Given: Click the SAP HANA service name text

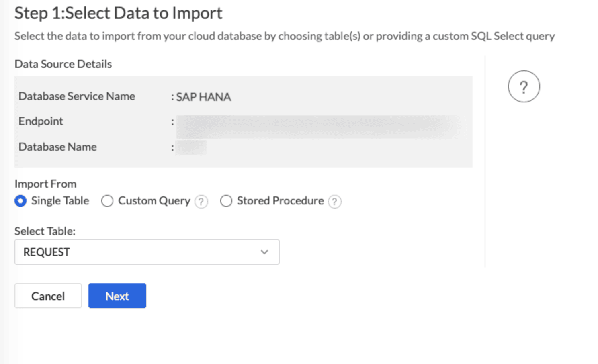Looking at the screenshot, I should tap(203, 97).
